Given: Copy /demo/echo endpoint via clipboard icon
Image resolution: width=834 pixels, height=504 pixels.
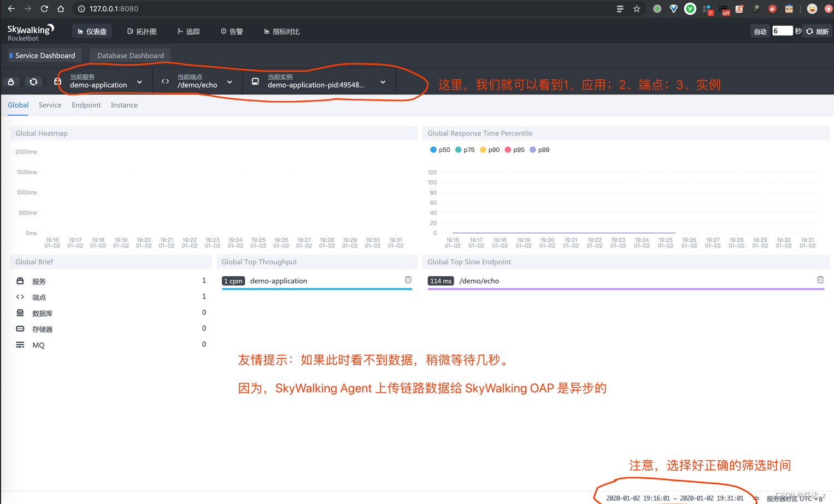Looking at the screenshot, I should (x=820, y=280).
